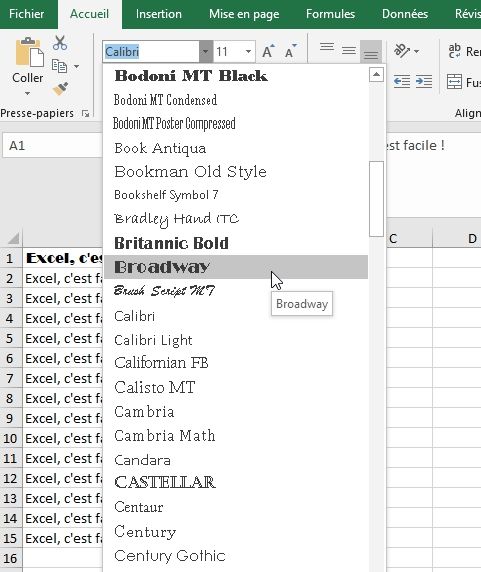Click the text orientation icon

[402, 51]
